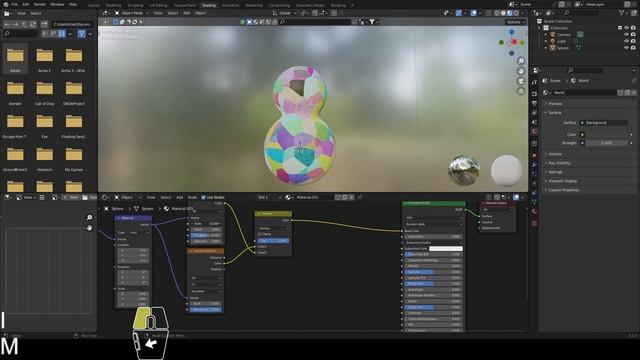Toggle visibility eye for Camera in outliner
The image size is (640, 360).
coord(627,35)
